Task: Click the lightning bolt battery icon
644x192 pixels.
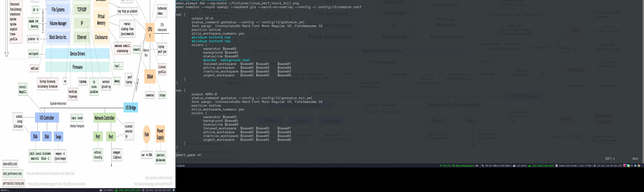Action: (x=441, y=166)
